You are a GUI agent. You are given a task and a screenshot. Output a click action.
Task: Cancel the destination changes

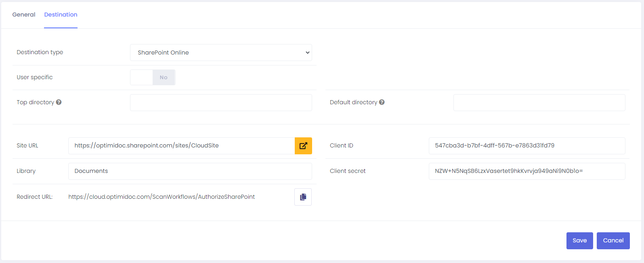tap(613, 241)
